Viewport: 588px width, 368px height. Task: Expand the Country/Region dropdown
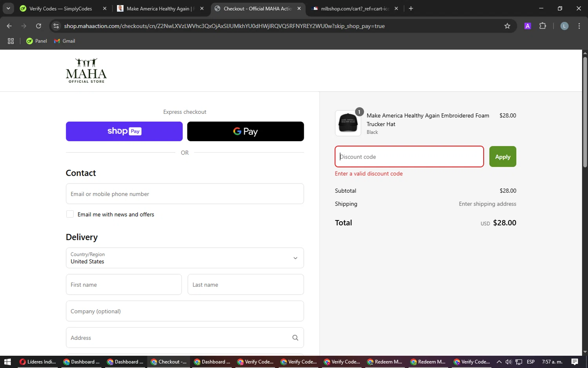point(185,258)
